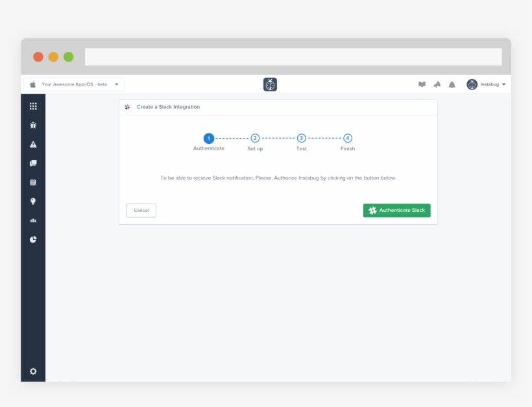Open the Surveys list icon in the sidebar

34,182
